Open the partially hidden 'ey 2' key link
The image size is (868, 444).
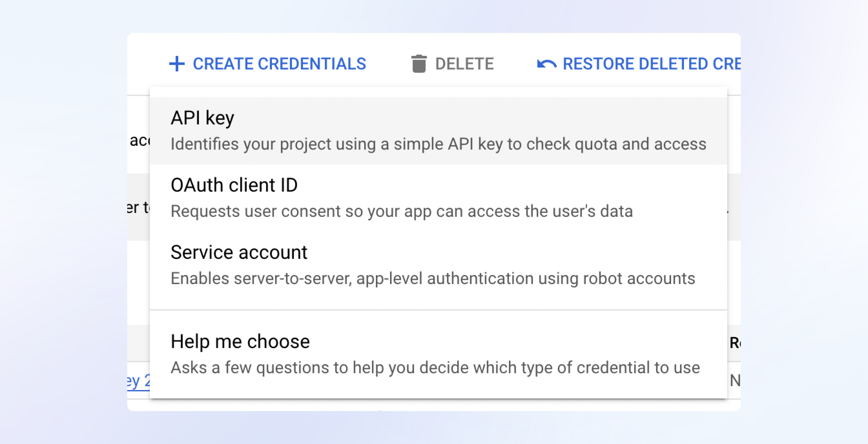(x=138, y=381)
